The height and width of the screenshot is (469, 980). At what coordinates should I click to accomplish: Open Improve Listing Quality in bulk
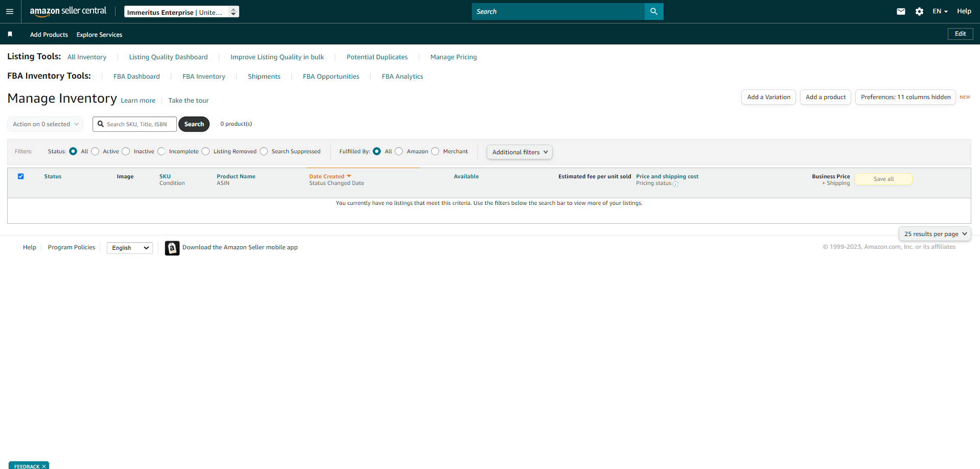pyautogui.click(x=277, y=57)
